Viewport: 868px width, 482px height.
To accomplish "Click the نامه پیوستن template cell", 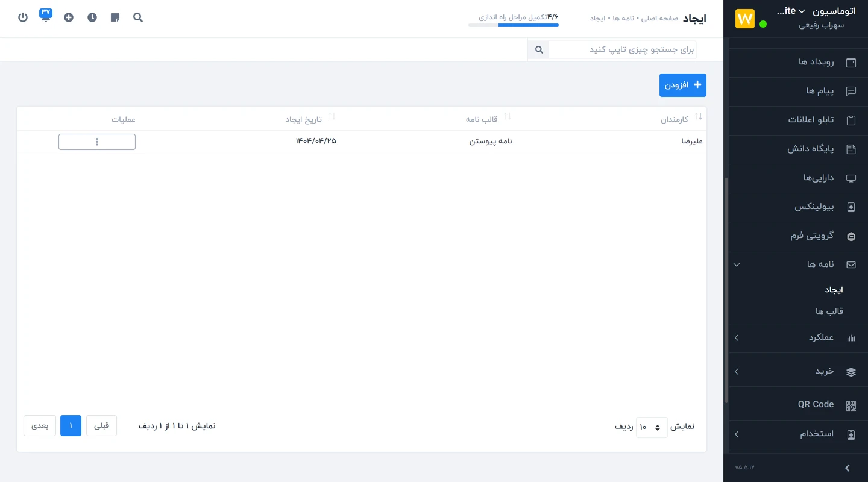I will (491, 141).
